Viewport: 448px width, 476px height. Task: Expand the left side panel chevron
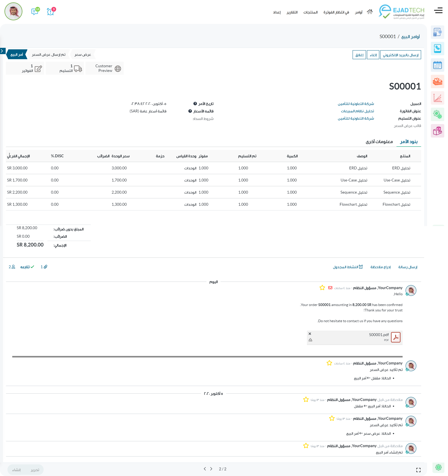[2, 51]
